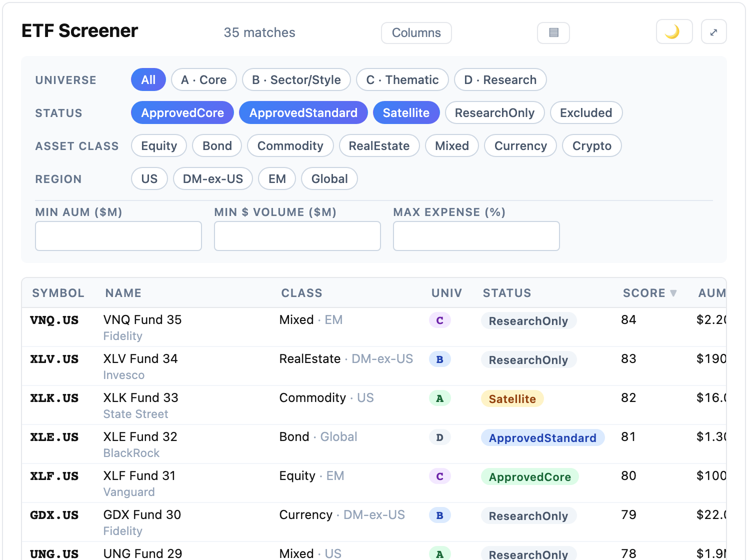Filter asset class by Mixed

(452, 145)
